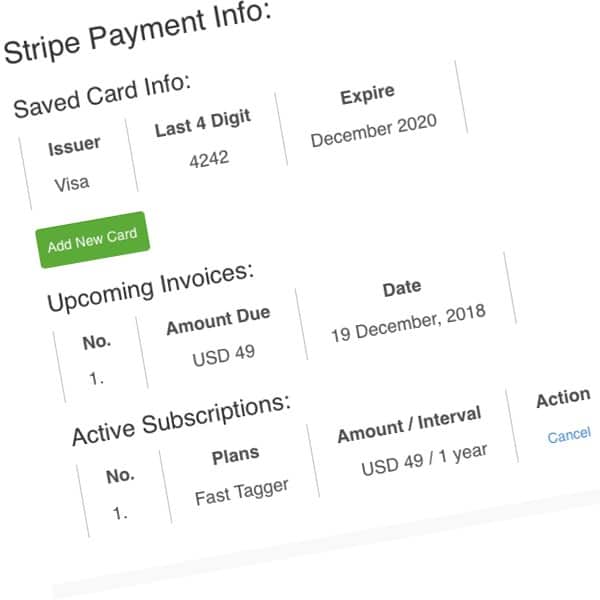Click the Active Subscriptions heading
Screen dimensions: 600x600
[181, 420]
